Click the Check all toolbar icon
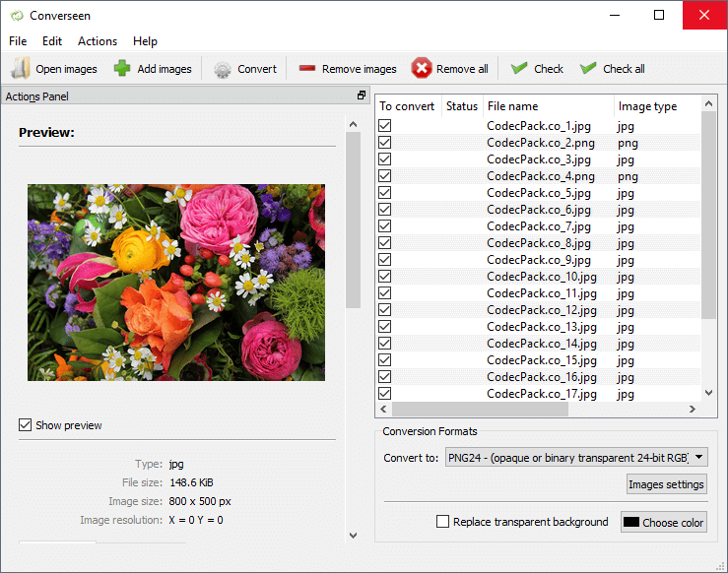This screenshot has width=728, height=573. pyautogui.click(x=588, y=69)
